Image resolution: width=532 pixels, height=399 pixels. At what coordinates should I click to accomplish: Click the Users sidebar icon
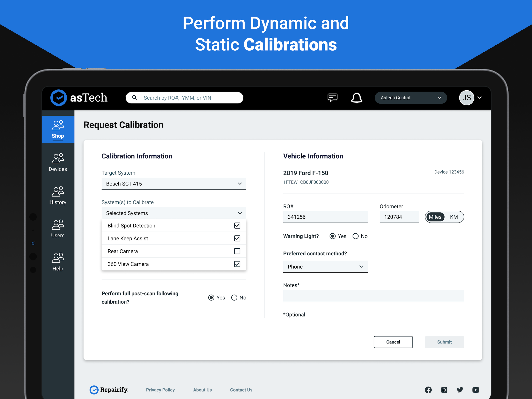(58, 225)
